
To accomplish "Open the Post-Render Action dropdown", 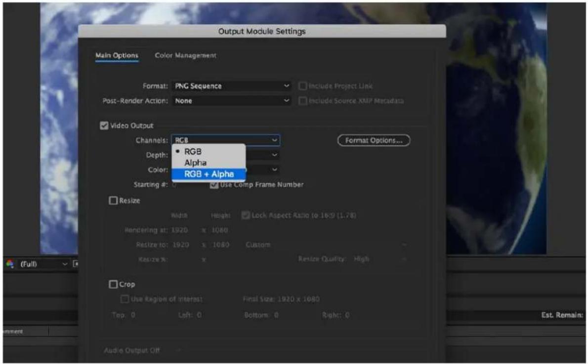I will point(231,100).
